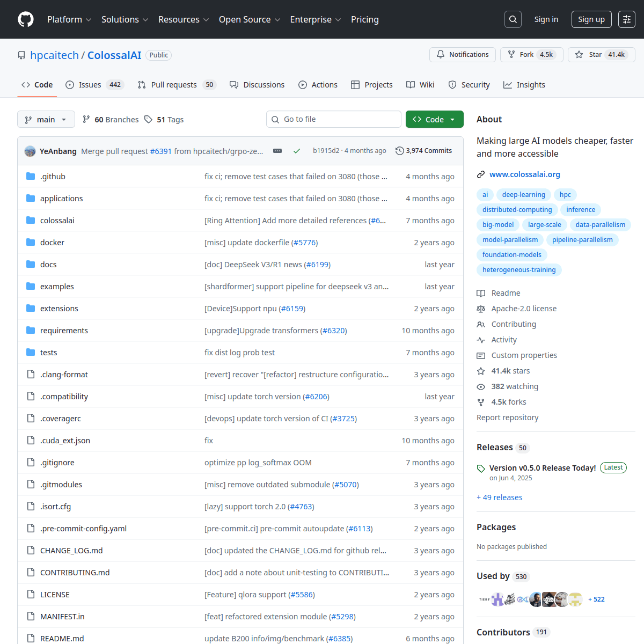
Task: Click the examples folder icon
Action: (31, 286)
